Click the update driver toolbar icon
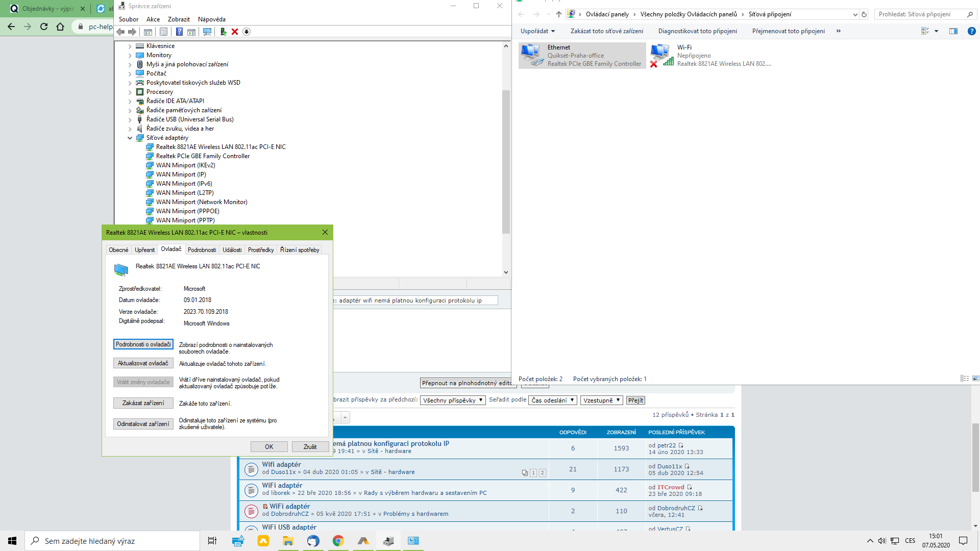Viewport: 980px width, 551px height. (x=223, y=32)
